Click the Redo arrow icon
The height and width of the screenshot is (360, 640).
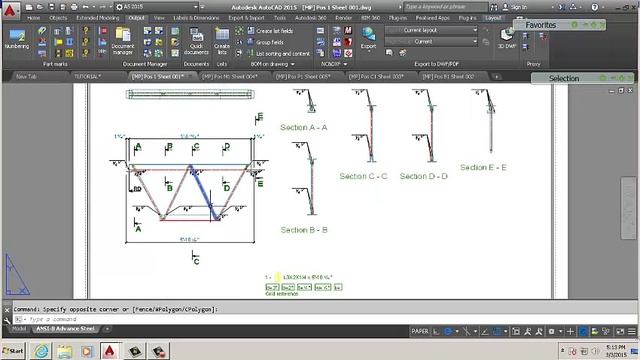[102, 7]
